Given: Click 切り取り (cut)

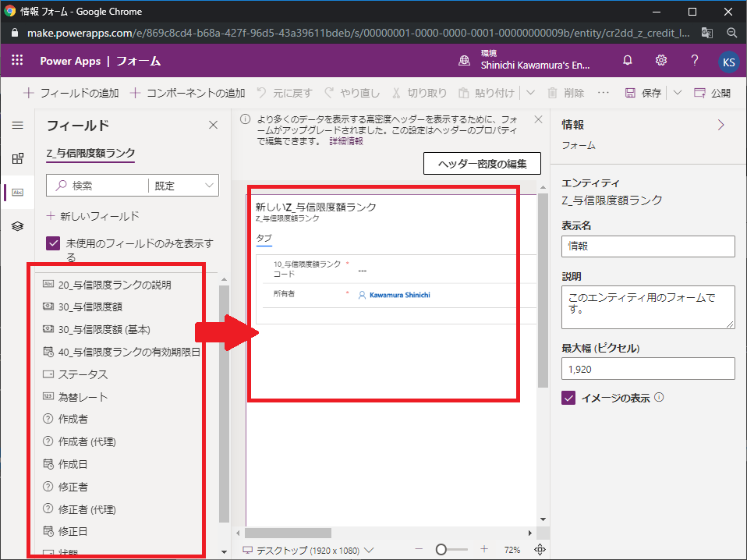Looking at the screenshot, I should 420,93.
